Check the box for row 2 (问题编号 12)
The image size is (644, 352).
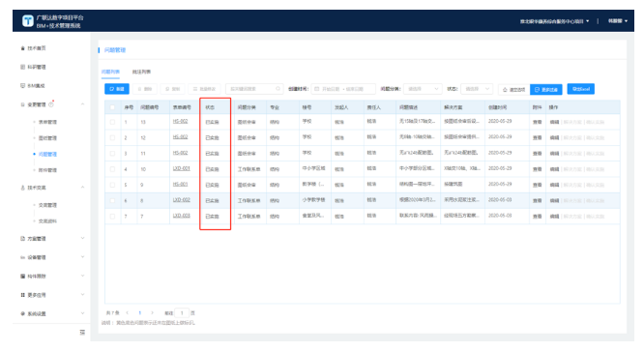point(112,137)
